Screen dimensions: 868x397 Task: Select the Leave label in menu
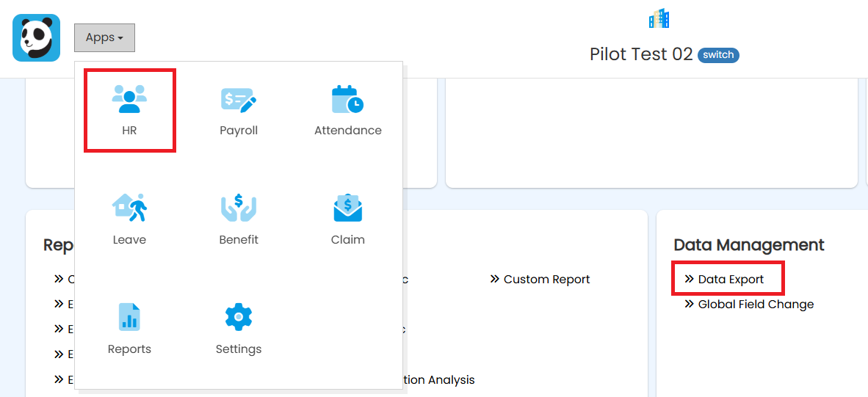click(129, 240)
